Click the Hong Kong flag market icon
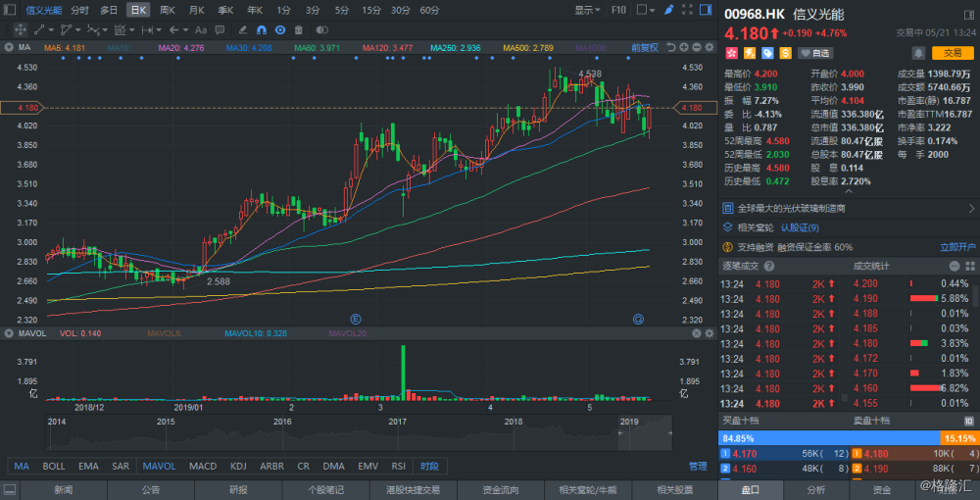This screenshot has height=500, width=980. tap(731, 53)
